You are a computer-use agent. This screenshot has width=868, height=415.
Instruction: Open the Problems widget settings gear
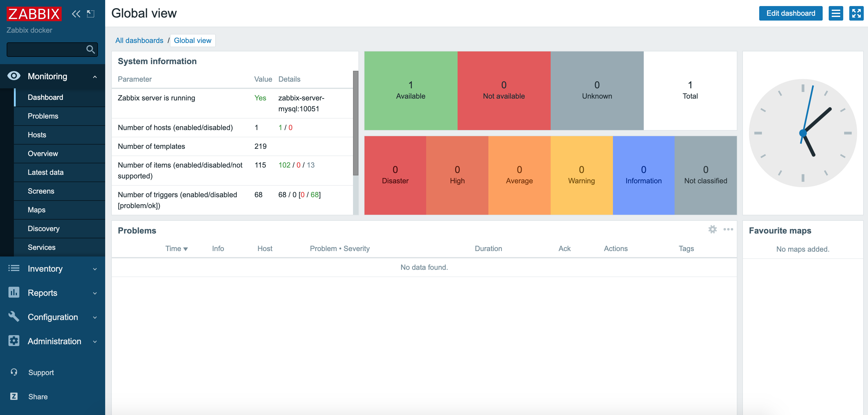(713, 229)
